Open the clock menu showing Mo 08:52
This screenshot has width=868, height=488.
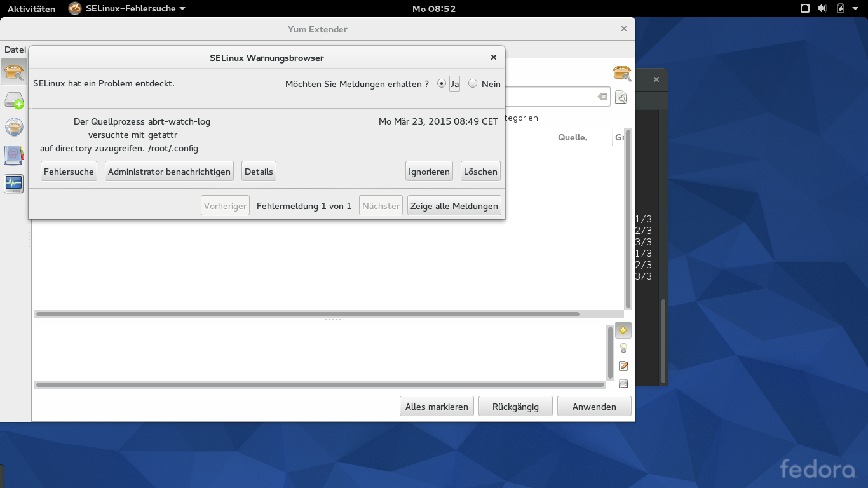pyautogui.click(x=434, y=9)
